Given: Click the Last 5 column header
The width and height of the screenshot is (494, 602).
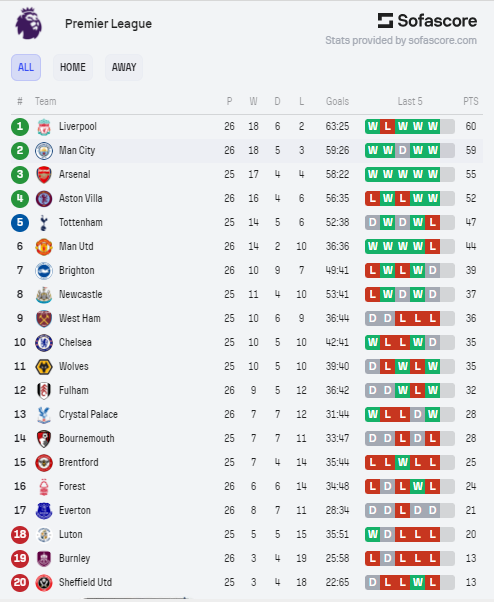Looking at the screenshot, I should click(x=410, y=101).
